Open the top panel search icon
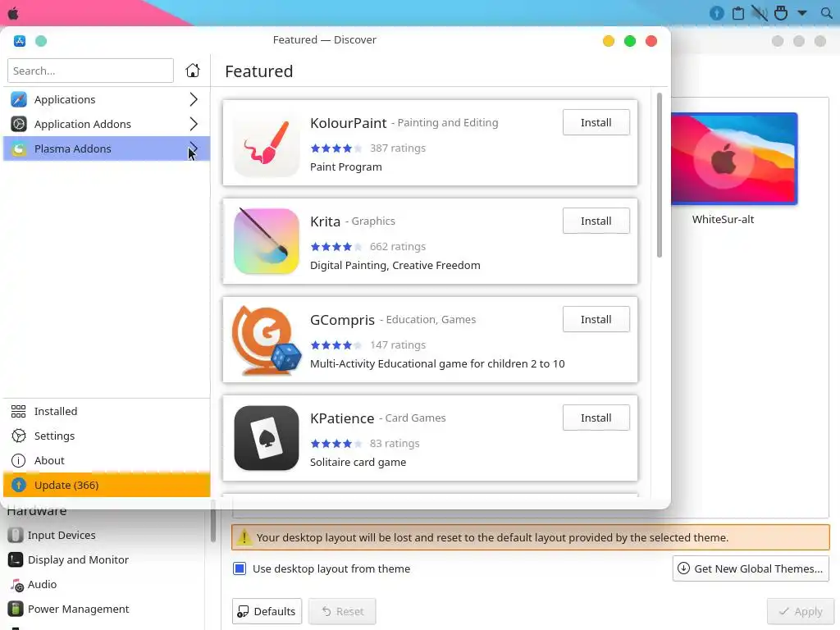This screenshot has height=630, width=840. coord(826,13)
